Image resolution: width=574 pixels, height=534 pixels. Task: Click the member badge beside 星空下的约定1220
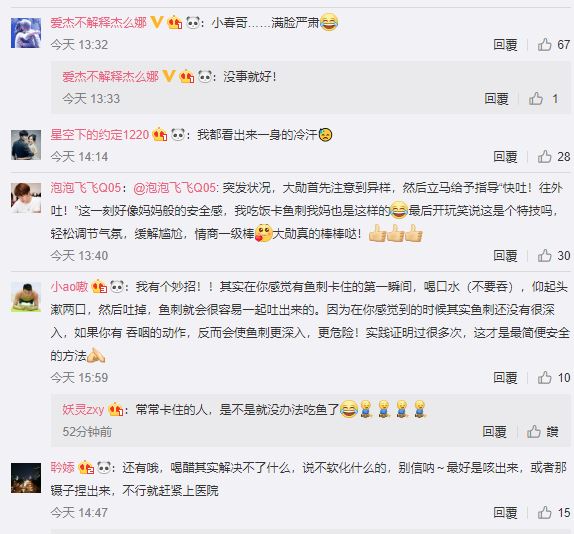pos(160,135)
